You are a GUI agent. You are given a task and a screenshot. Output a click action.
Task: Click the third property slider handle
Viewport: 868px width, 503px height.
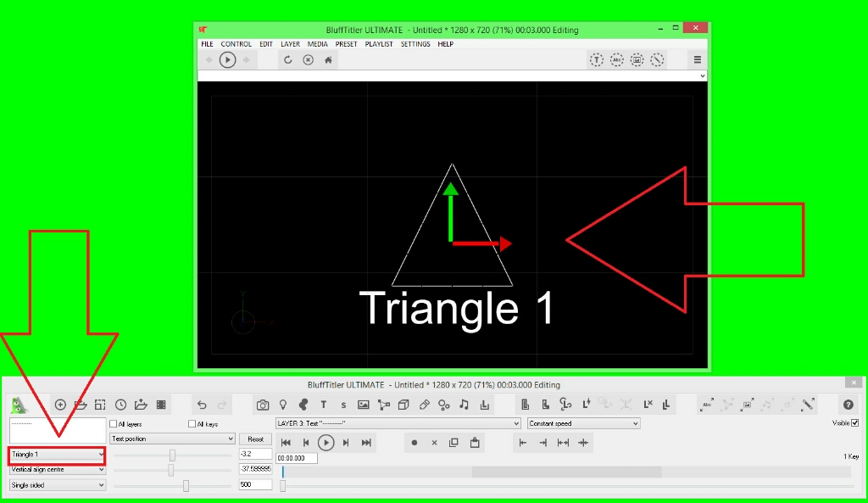(186, 485)
